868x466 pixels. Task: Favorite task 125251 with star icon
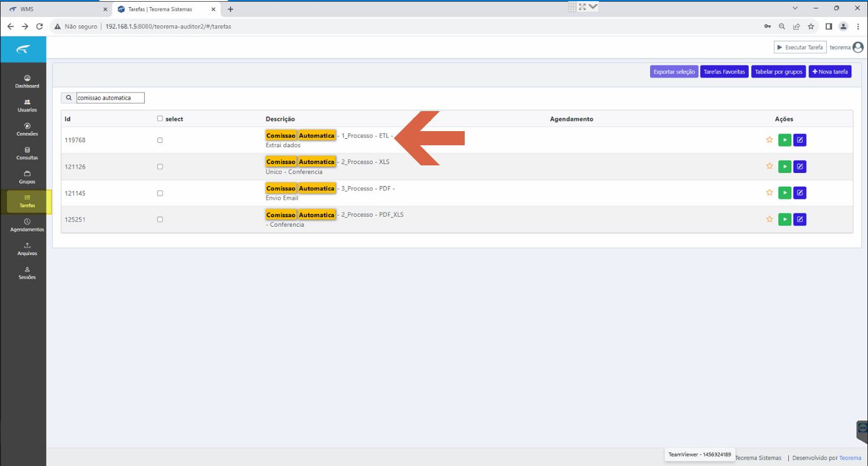coord(769,219)
